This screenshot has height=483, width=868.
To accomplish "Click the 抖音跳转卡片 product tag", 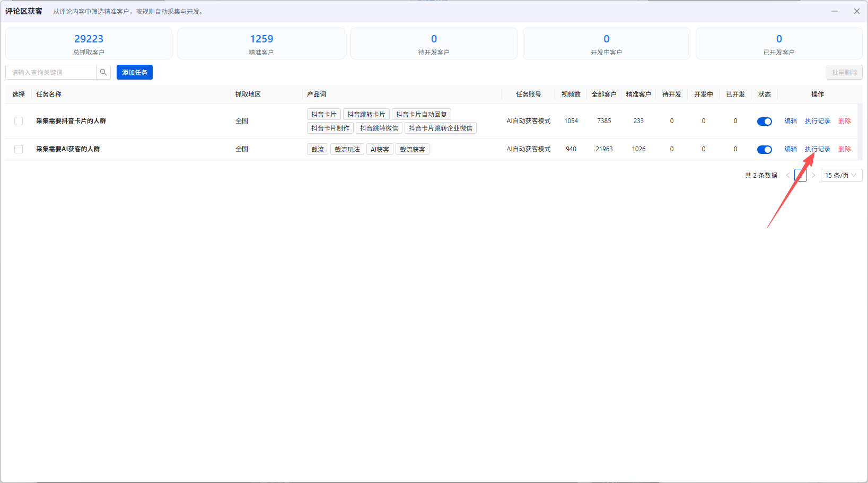I will point(366,115).
